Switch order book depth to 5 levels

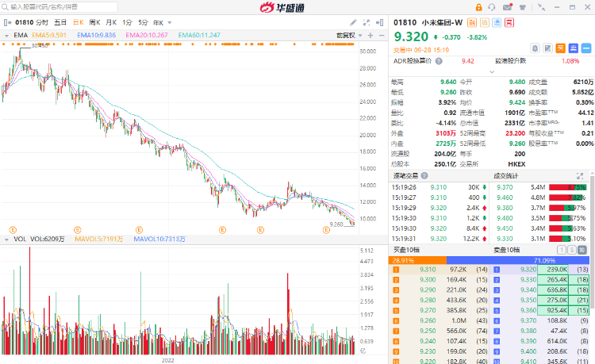(x=573, y=249)
